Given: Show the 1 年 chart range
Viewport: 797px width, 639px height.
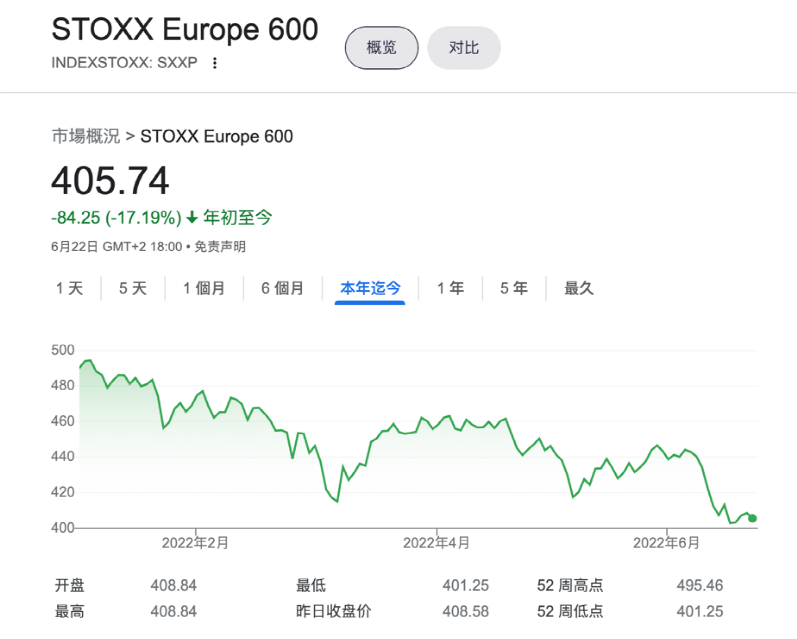Looking at the screenshot, I should (450, 289).
